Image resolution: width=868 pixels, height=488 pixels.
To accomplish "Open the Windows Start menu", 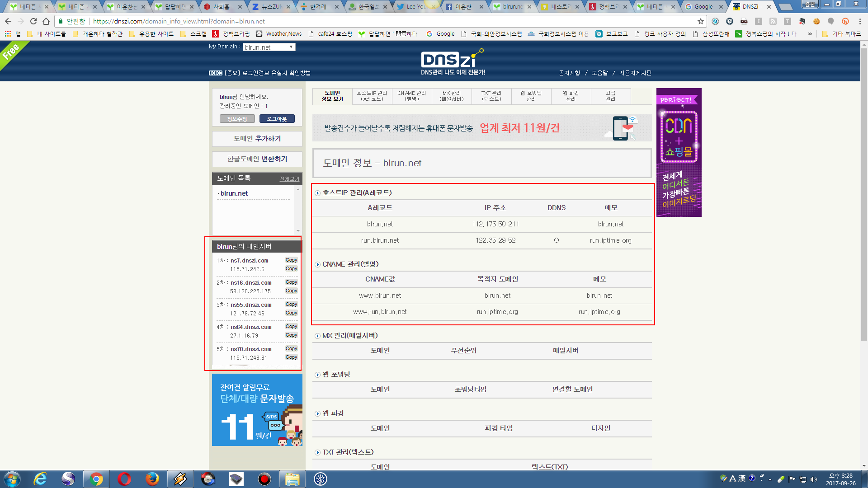I will (12, 479).
